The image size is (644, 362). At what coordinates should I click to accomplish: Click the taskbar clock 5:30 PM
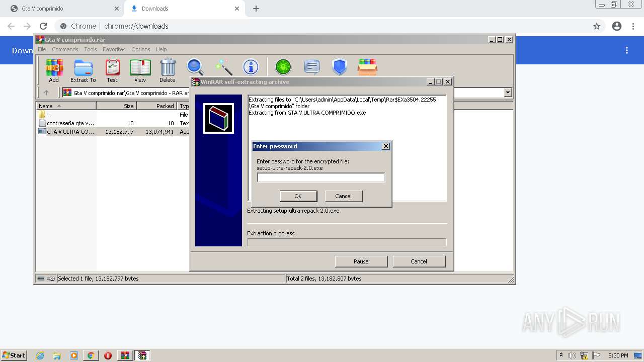coord(618,355)
